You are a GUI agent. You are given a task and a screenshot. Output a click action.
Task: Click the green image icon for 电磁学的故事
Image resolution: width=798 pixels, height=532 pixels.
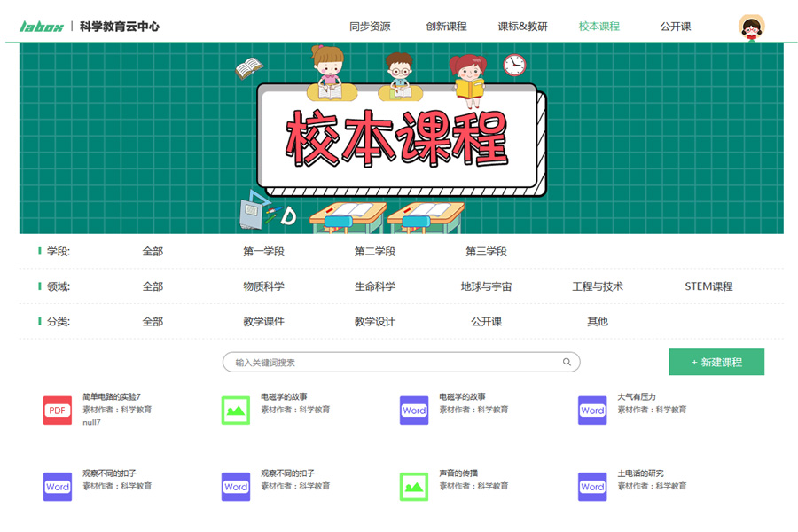tap(236, 411)
